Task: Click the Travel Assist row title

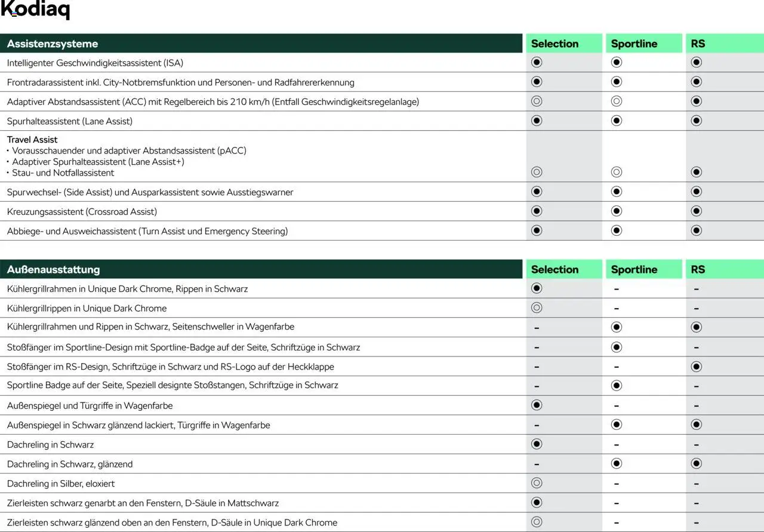Action: [x=32, y=140]
